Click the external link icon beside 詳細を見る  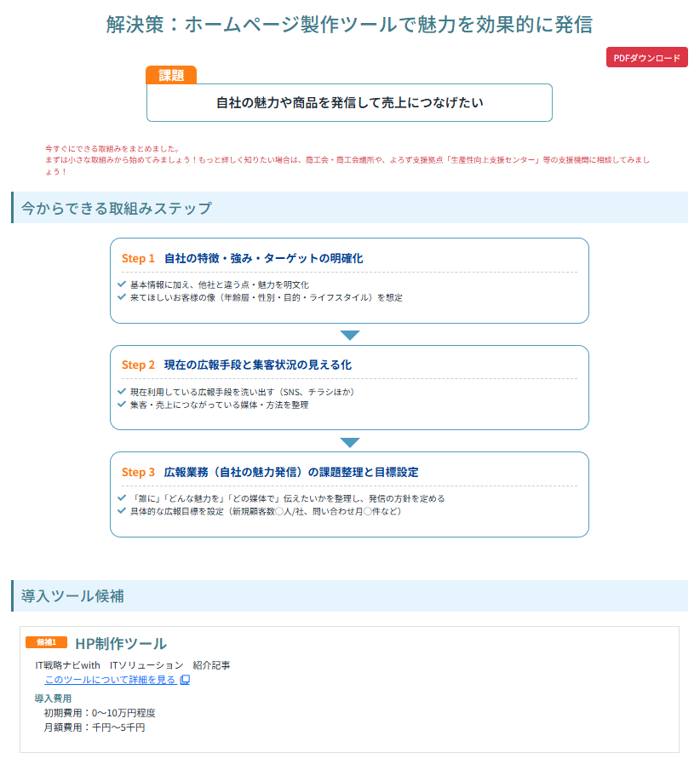(185, 681)
